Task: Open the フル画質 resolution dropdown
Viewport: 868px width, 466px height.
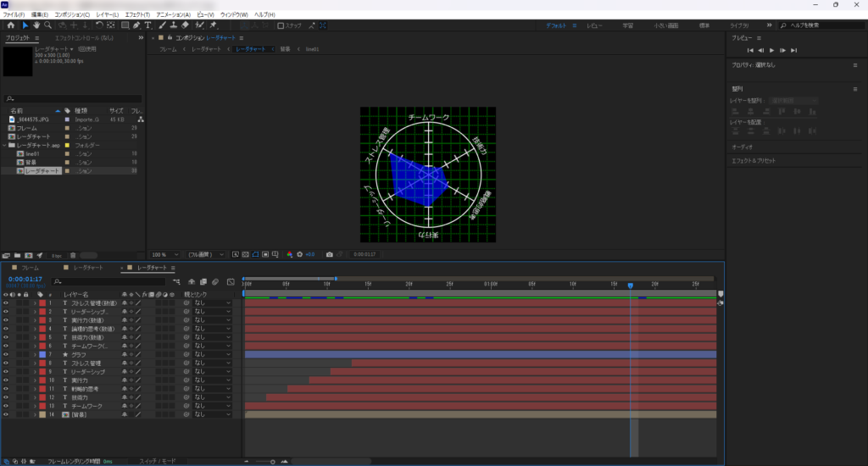Action: [x=205, y=254]
